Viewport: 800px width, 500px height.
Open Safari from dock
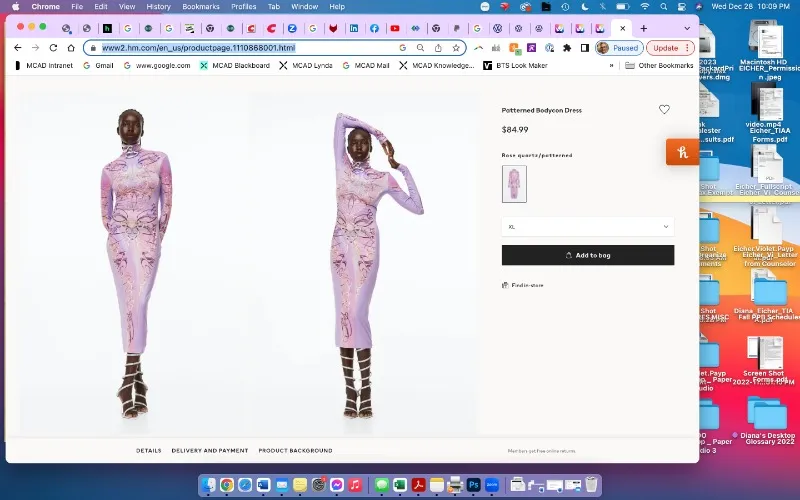245,485
